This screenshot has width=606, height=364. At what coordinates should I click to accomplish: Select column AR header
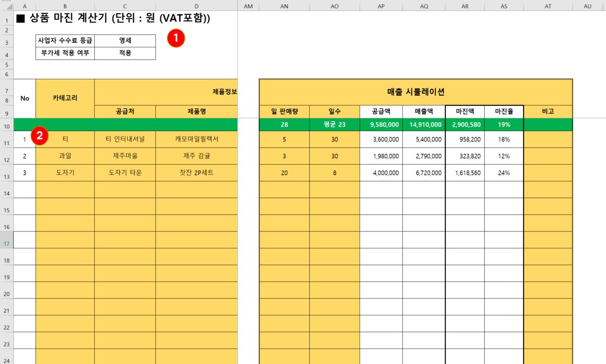(x=465, y=6)
